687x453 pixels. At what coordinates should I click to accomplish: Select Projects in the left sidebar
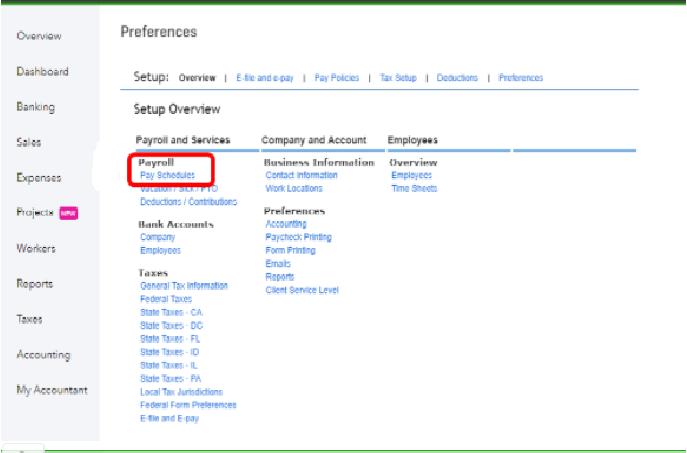tap(35, 213)
